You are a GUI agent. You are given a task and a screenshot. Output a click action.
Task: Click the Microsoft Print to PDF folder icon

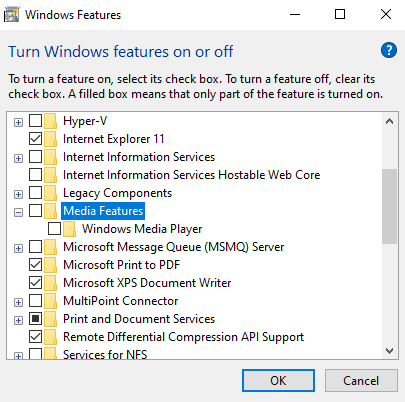(x=50, y=265)
